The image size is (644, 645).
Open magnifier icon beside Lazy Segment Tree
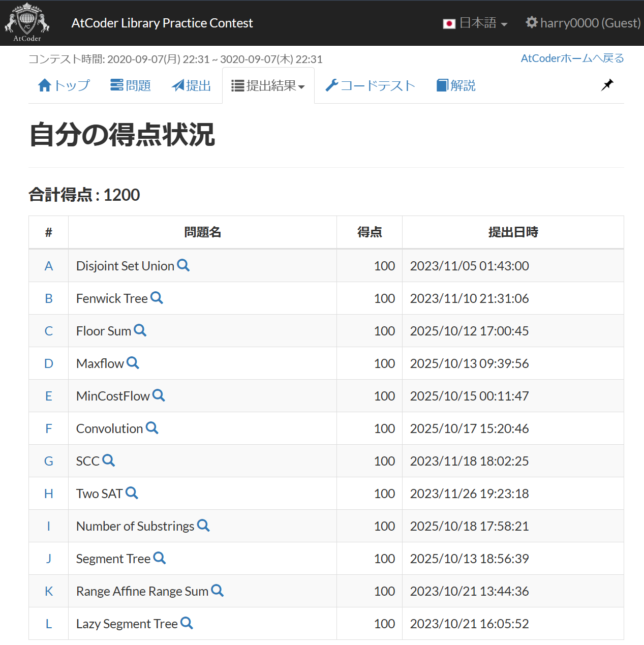click(187, 623)
